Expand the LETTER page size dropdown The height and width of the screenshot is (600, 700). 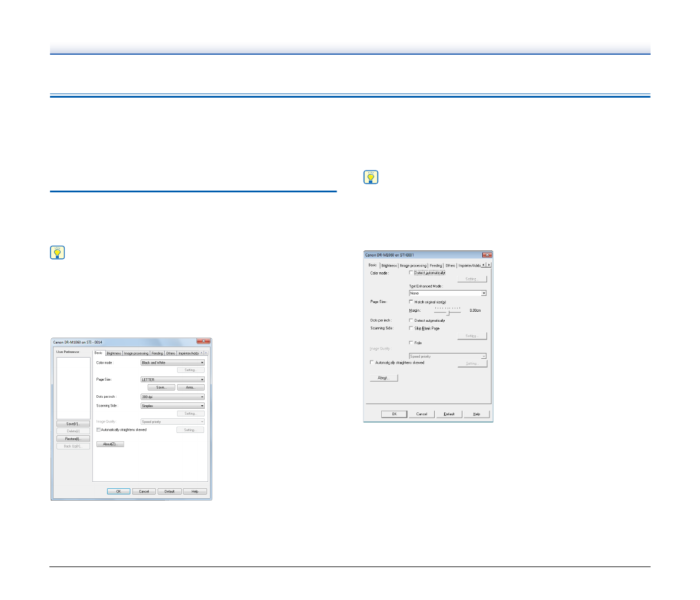(x=172, y=379)
